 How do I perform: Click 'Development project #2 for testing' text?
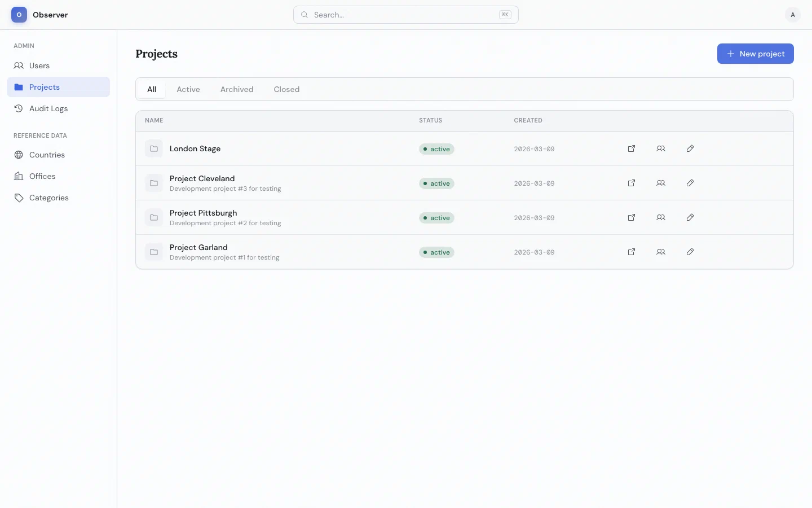[225, 223]
